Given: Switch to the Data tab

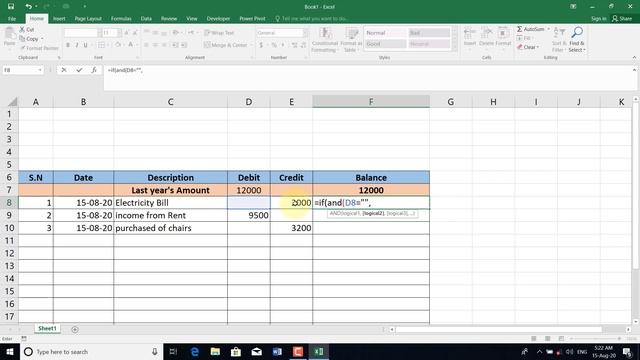Looking at the screenshot, I should pyautogui.click(x=146, y=18).
